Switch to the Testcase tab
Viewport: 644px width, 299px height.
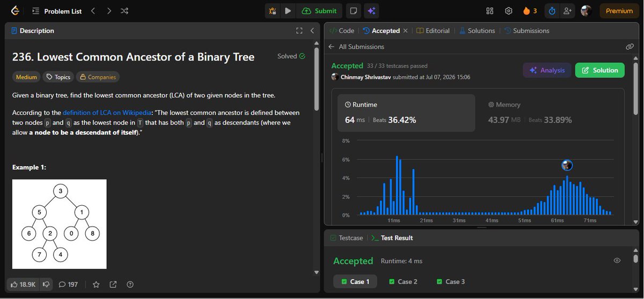click(x=347, y=238)
